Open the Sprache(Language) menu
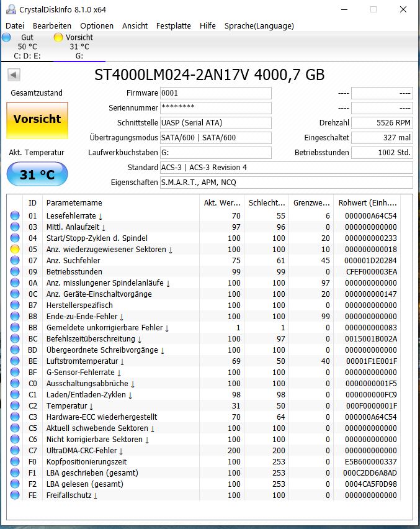 pos(259,25)
